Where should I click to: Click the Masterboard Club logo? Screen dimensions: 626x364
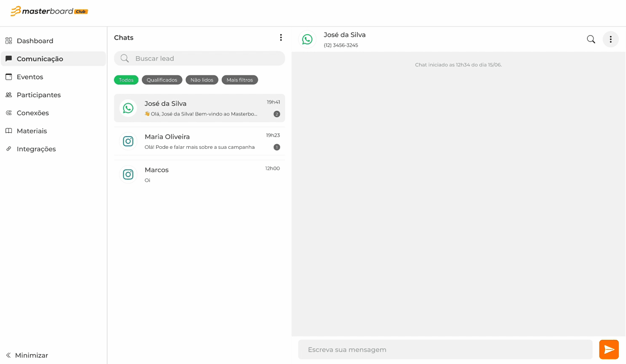(49, 11)
